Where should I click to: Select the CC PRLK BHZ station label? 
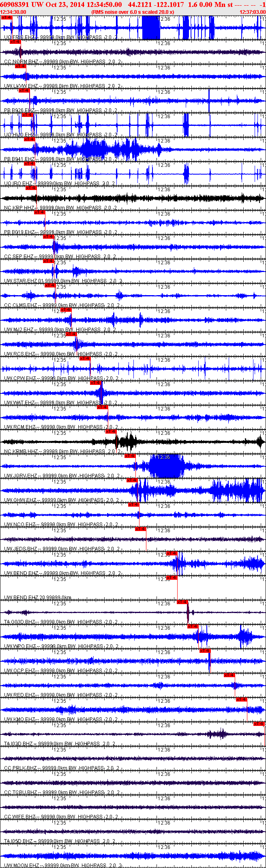[20, 768]
